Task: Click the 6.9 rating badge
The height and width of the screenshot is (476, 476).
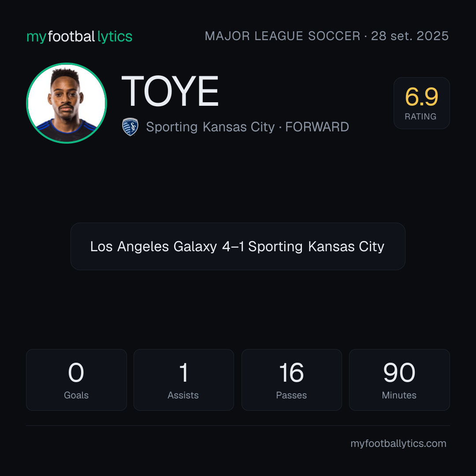Action: pos(421,103)
